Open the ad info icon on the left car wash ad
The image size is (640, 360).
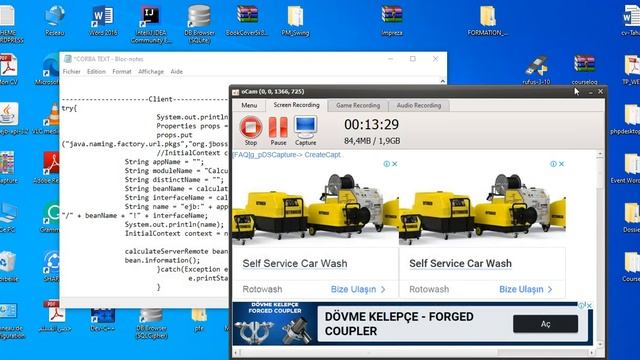click(x=387, y=164)
